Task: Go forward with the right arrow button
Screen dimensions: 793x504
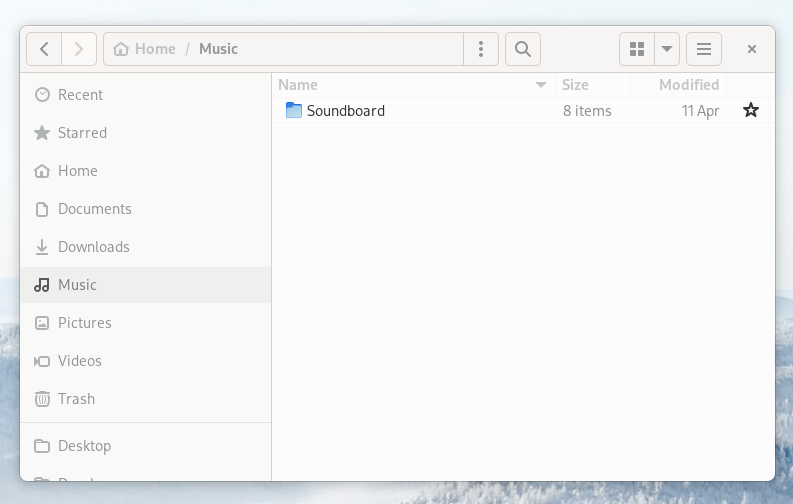Action: point(79,49)
